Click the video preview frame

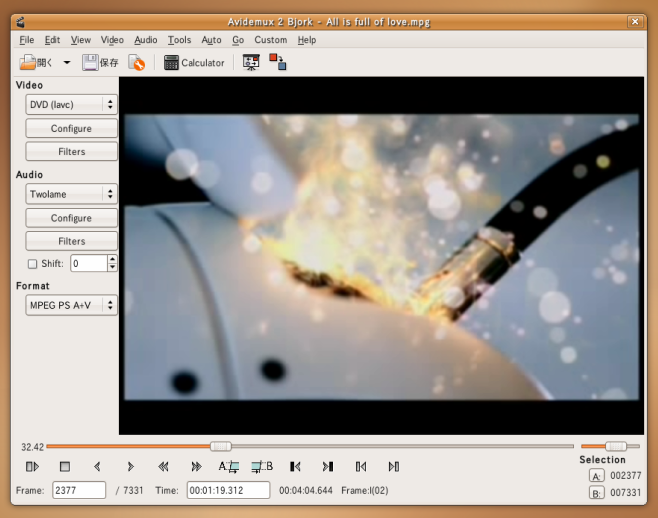[381, 256]
